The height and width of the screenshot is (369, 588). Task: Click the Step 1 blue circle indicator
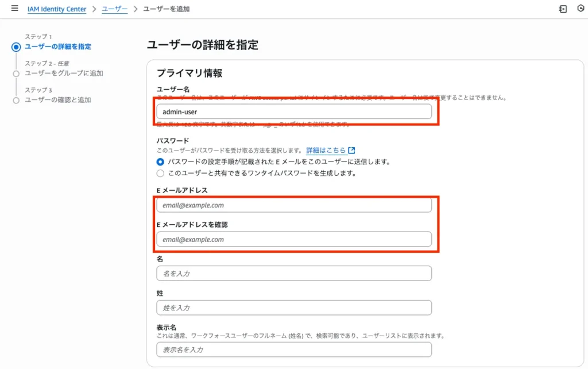(x=16, y=47)
